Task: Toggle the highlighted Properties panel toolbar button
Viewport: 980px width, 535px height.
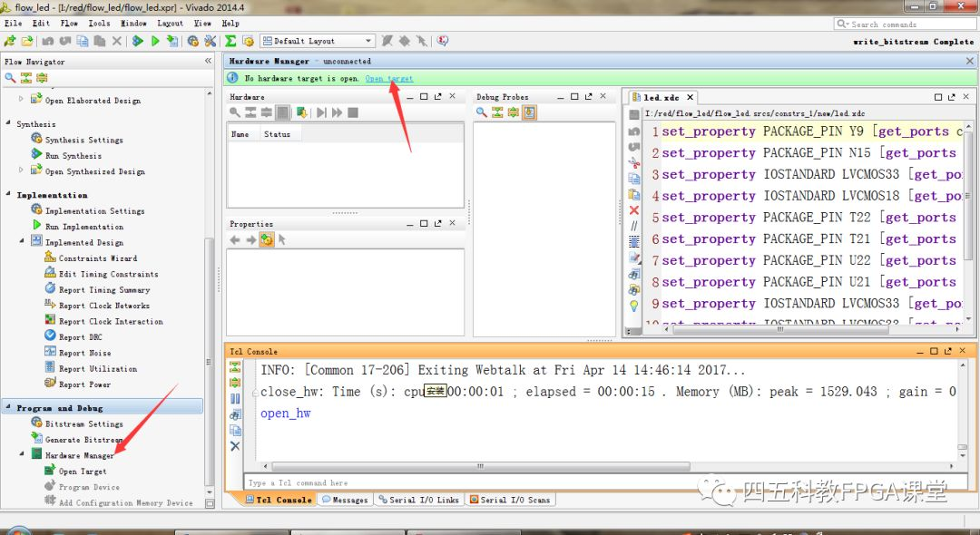Action: [266, 239]
